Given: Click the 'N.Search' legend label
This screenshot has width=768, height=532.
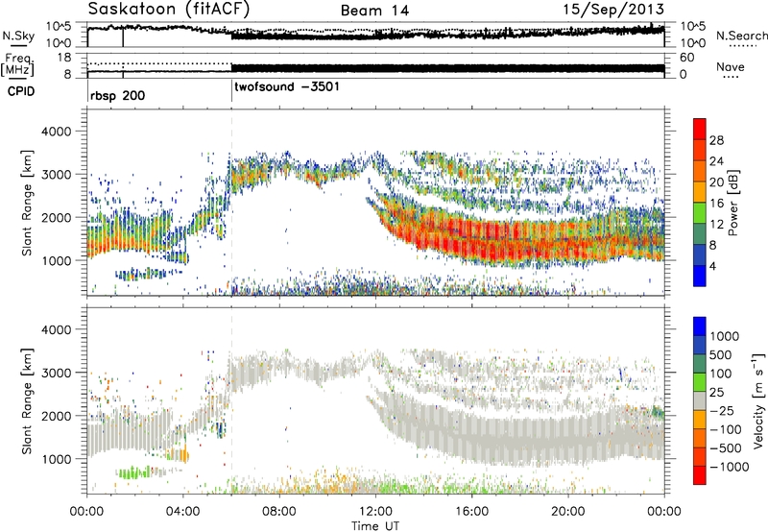Looking at the screenshot, I should [742, 36].
